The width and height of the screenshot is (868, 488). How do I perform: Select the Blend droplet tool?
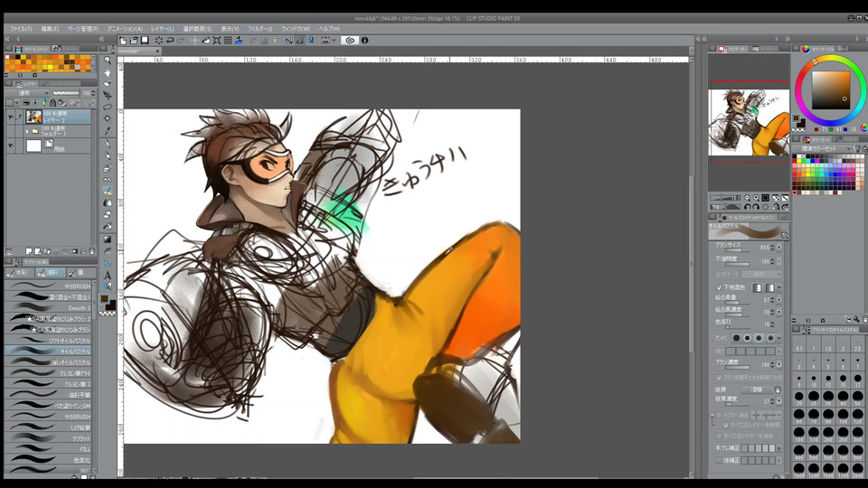108,202
